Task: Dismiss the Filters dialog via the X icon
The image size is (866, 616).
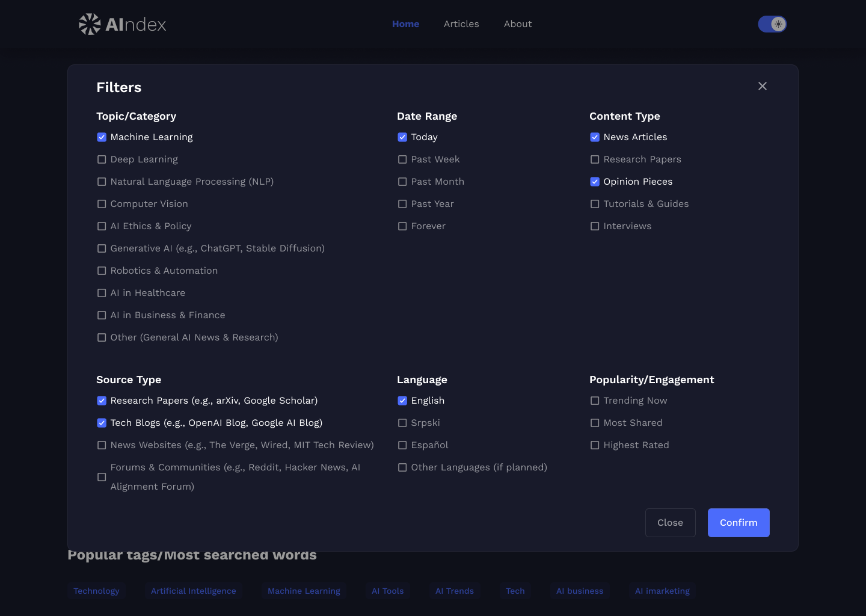Action: click(x=762, y=86)
